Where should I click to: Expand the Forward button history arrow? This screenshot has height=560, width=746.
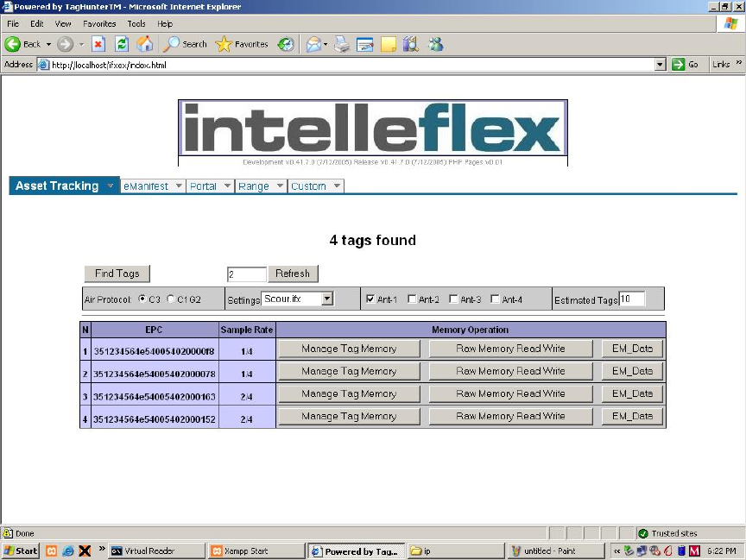pyautogui.click(x=81, y=44)
